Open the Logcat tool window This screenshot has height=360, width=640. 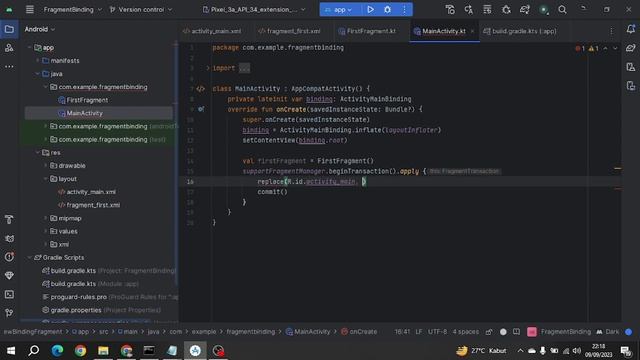pyautogui.click(x=9, y=238)
